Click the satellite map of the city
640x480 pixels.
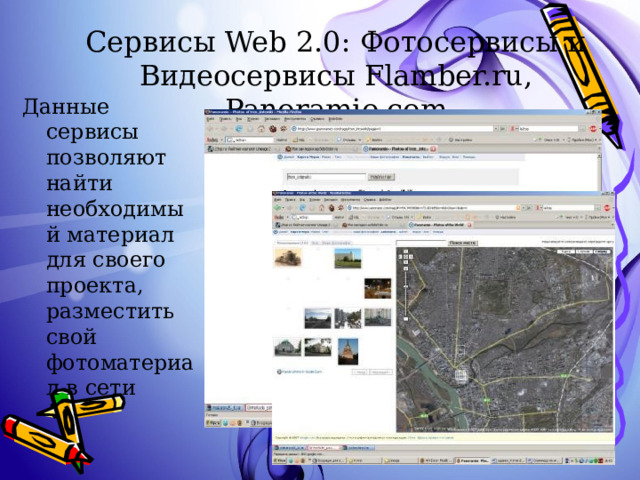pyautogui.click(x=505, y=339)
